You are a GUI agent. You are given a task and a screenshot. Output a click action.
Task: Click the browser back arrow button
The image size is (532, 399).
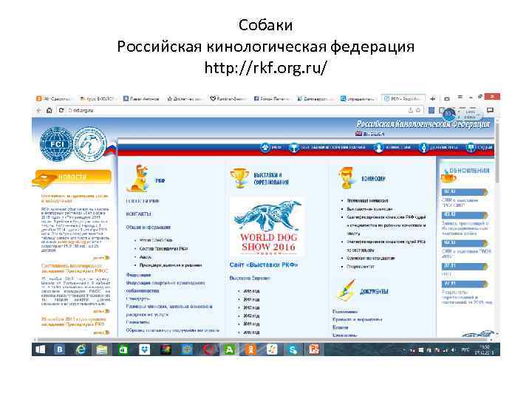tap(38, 110)
